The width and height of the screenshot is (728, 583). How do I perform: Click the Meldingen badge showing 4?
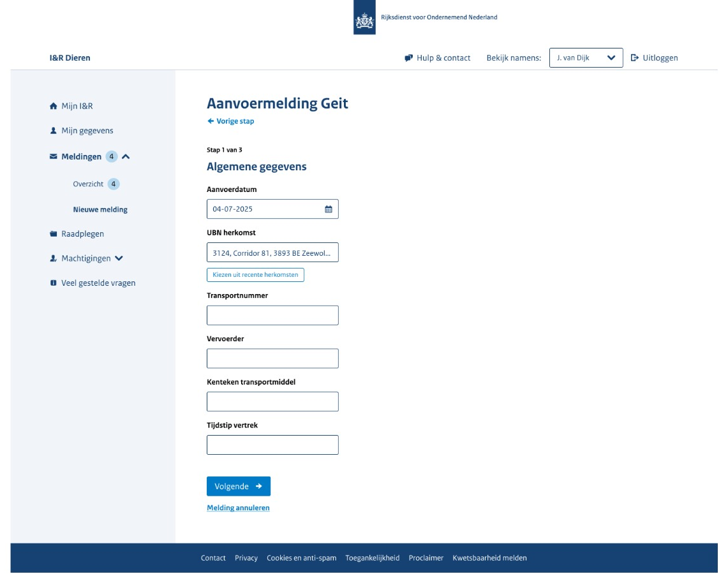click(112, 156)
